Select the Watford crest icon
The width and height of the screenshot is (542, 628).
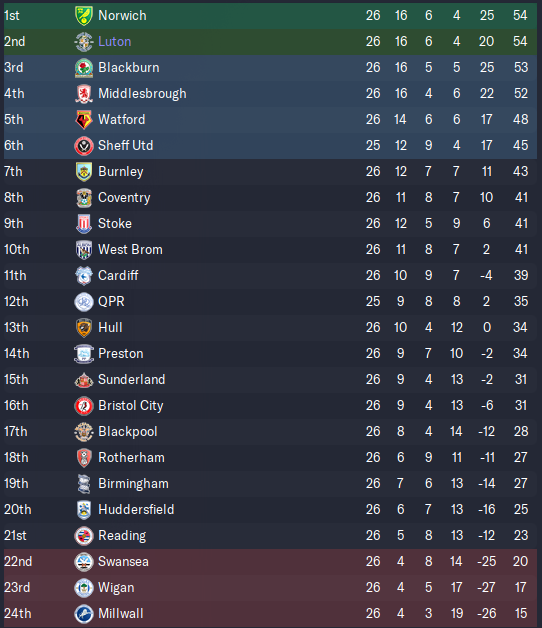pyautogui.click(x=84, y=120)
